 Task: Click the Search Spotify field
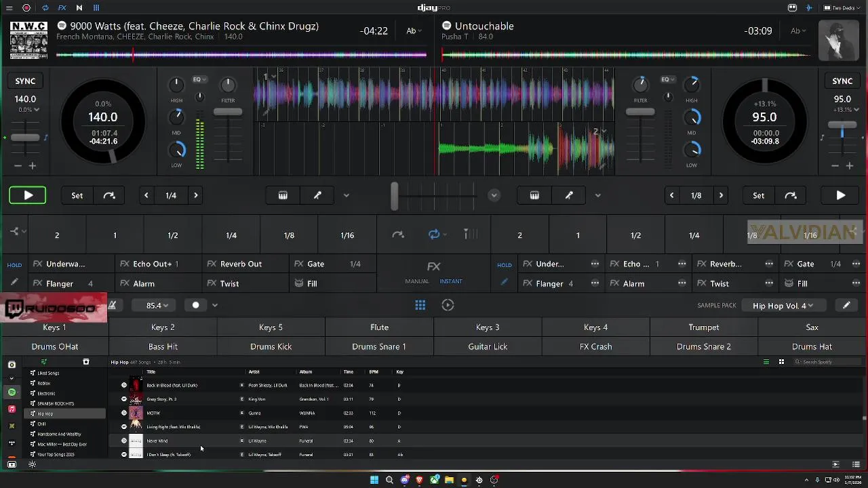[x=826, y=362]
